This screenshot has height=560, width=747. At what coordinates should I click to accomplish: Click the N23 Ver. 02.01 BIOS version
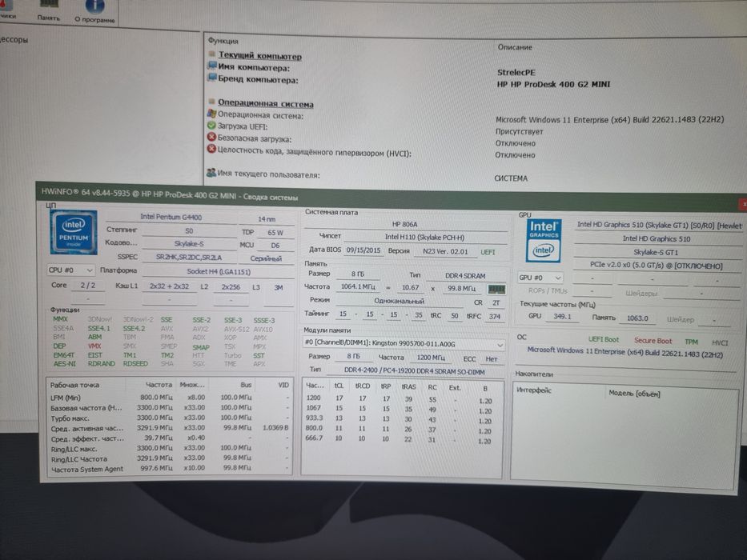pos(445,252)
